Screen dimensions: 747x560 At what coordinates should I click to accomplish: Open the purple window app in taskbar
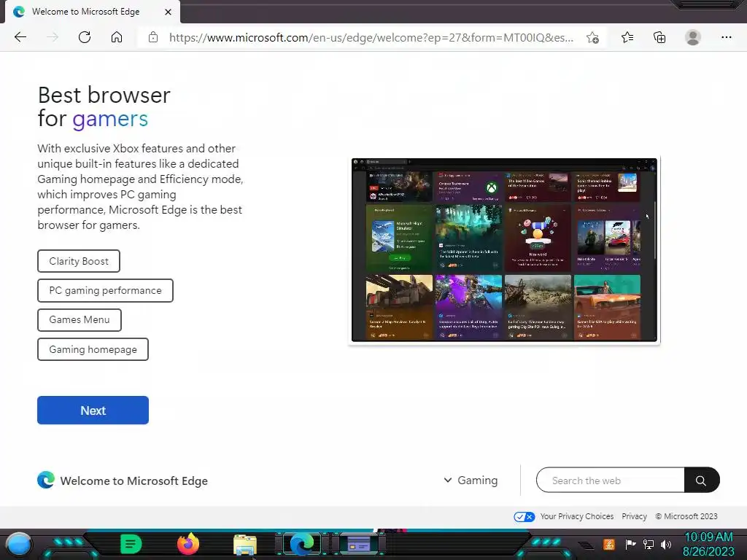coord(359,544)
